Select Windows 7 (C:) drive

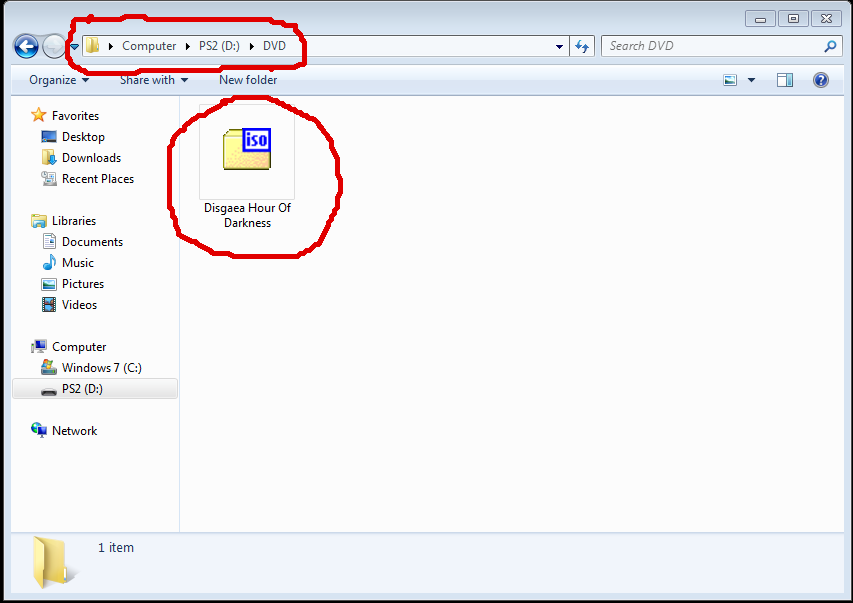(x=101, y=368)
